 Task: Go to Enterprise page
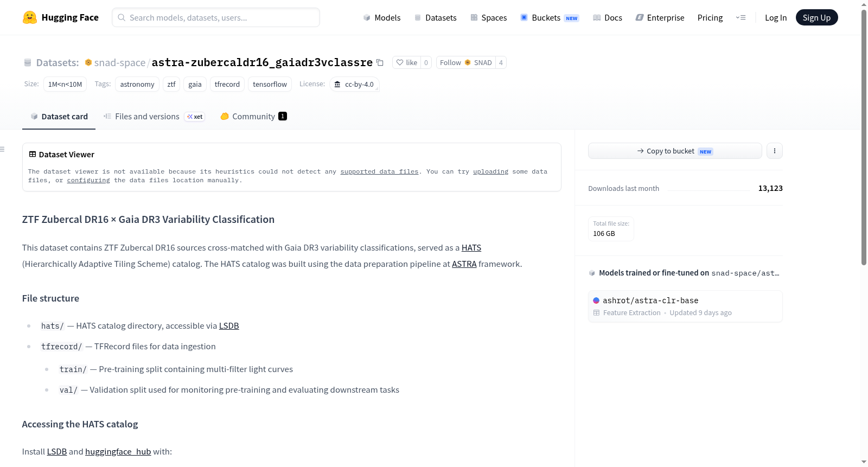660,17
